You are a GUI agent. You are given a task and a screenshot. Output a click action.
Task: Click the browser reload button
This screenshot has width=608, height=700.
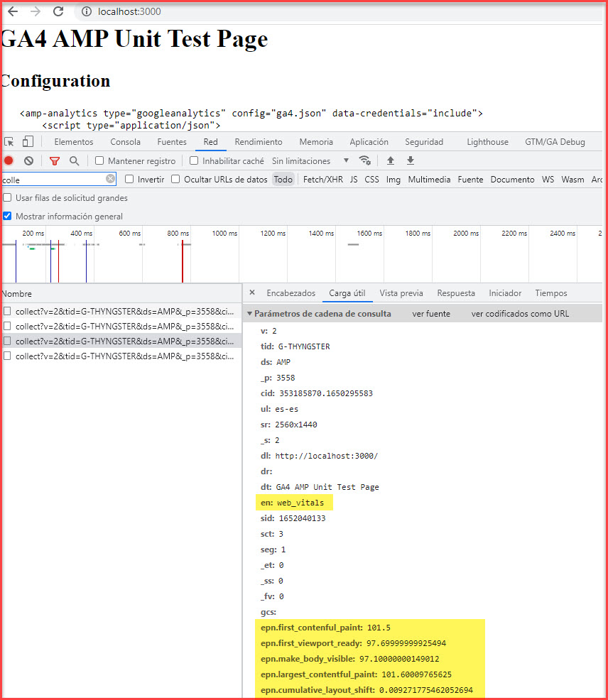pyautogui.click(x=58, y=11)
